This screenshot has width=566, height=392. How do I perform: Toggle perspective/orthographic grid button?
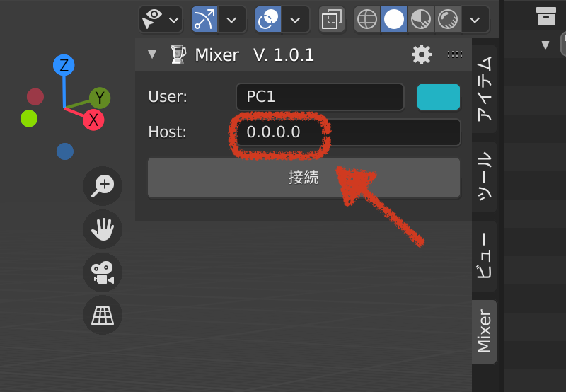coord(103,315)
